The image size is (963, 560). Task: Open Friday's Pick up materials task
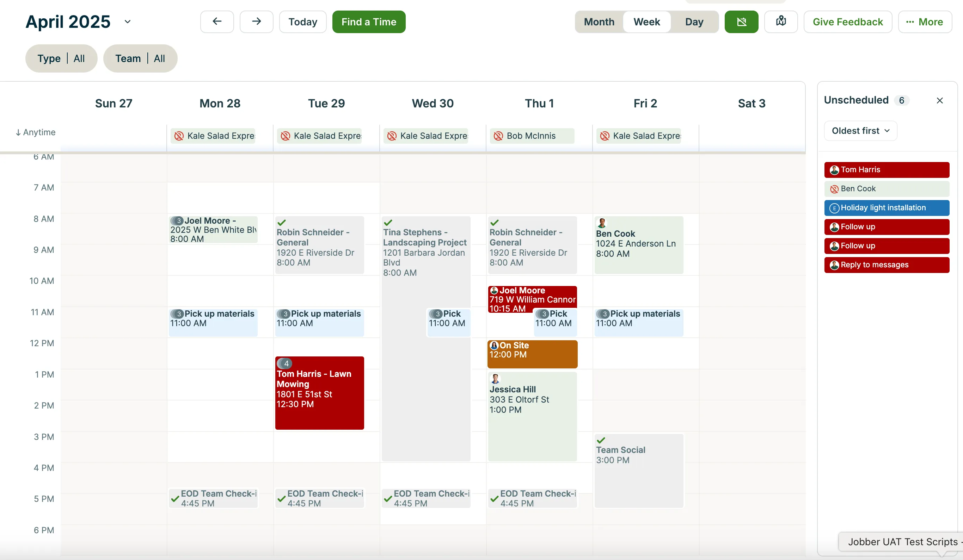[x=639, y=323]
